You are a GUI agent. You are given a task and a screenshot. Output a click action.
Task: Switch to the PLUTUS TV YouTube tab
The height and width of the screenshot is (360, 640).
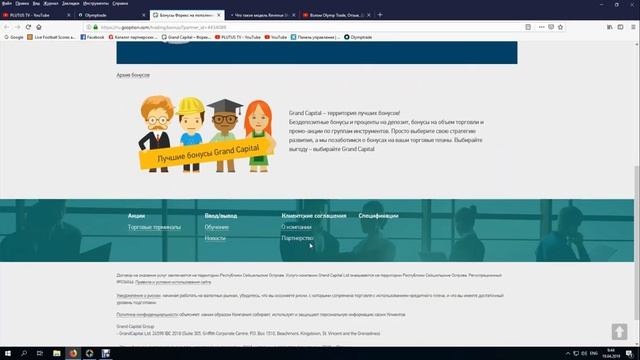pyautogui.click(x=36, y=15)
